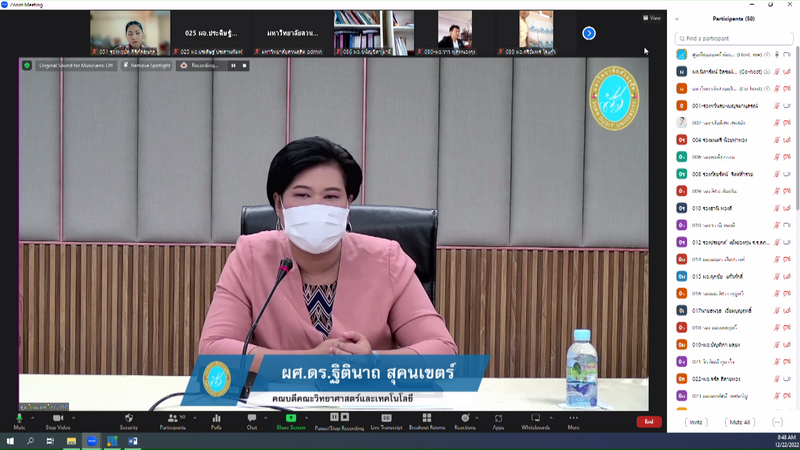Open the Windows Start menu
The image size is (800, 450).
coord(10,441)
